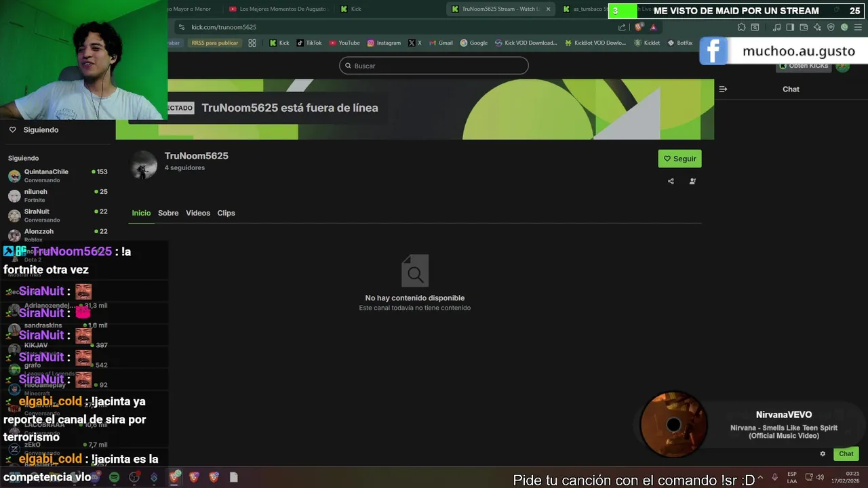868x488 pixels.
Task: Open the X bookmark
Action: (x=415, y=43)
